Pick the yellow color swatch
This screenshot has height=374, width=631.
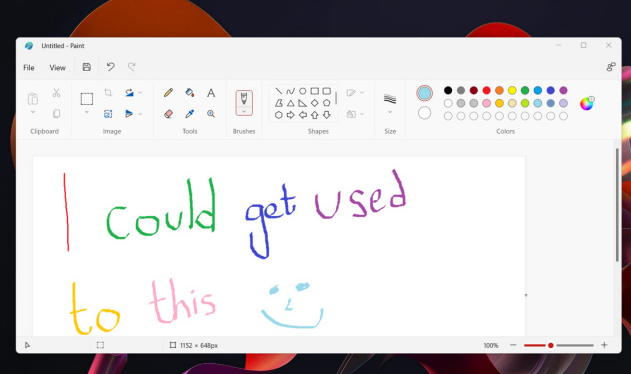pos(512,90)
